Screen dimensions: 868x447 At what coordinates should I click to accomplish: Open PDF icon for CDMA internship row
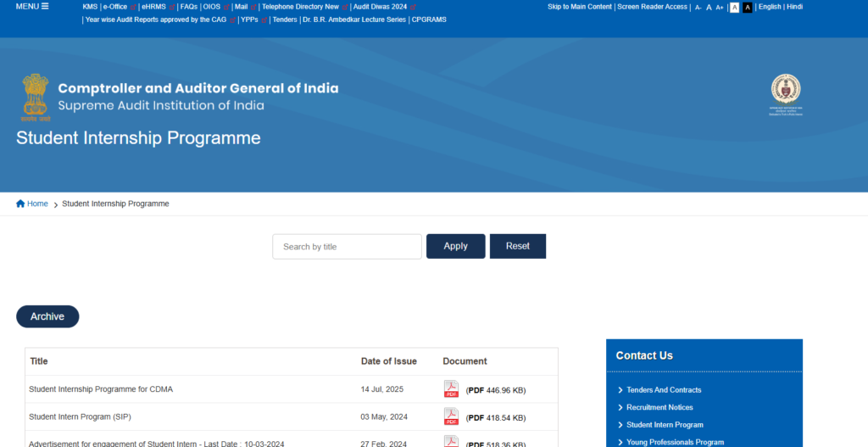451,389
